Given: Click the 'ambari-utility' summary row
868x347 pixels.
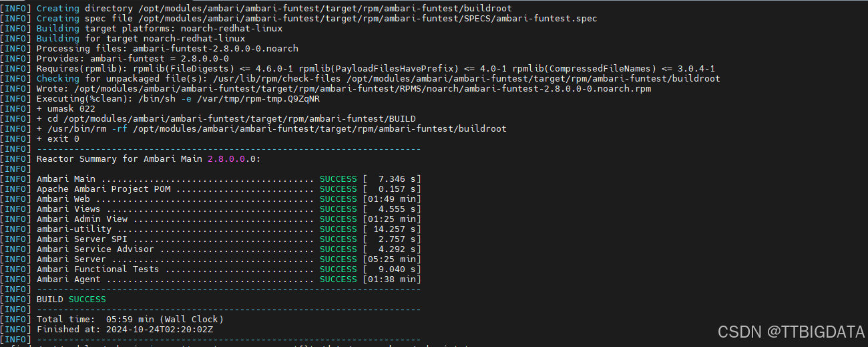Looking at the screenshot, I should [210, 229].
